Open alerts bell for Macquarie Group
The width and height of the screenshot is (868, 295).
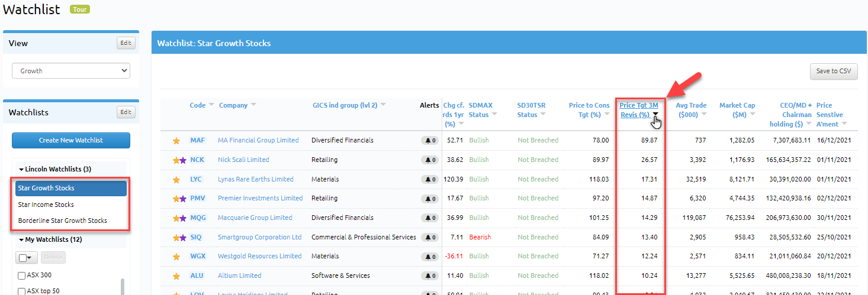coord(430,218)
